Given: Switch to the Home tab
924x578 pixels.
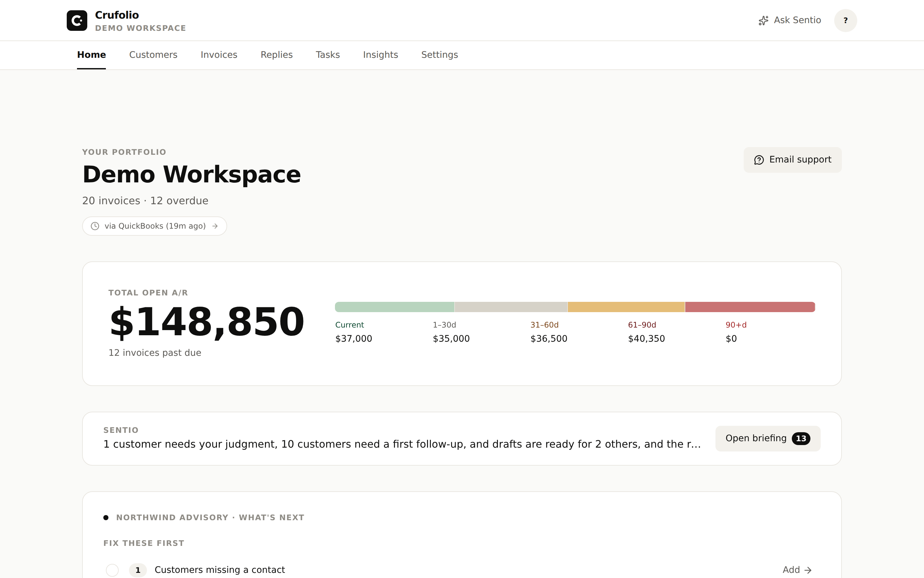Looking at the screenshot, I should pos(91,55).
